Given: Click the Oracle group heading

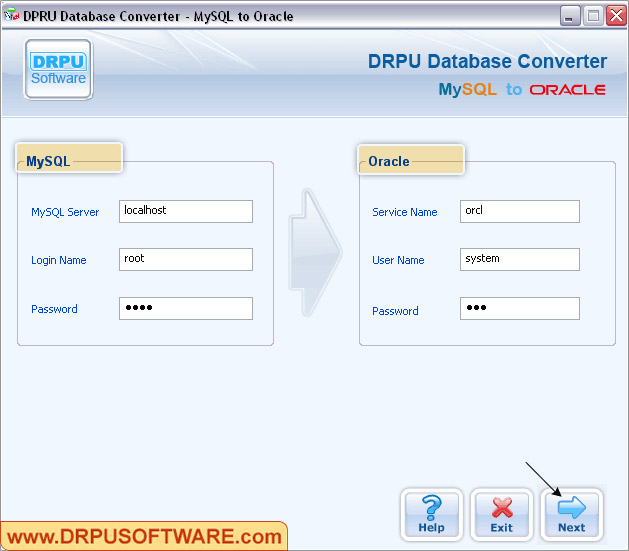Looking at the screenshot, I should pyautogui.click(x=389, y=161).
